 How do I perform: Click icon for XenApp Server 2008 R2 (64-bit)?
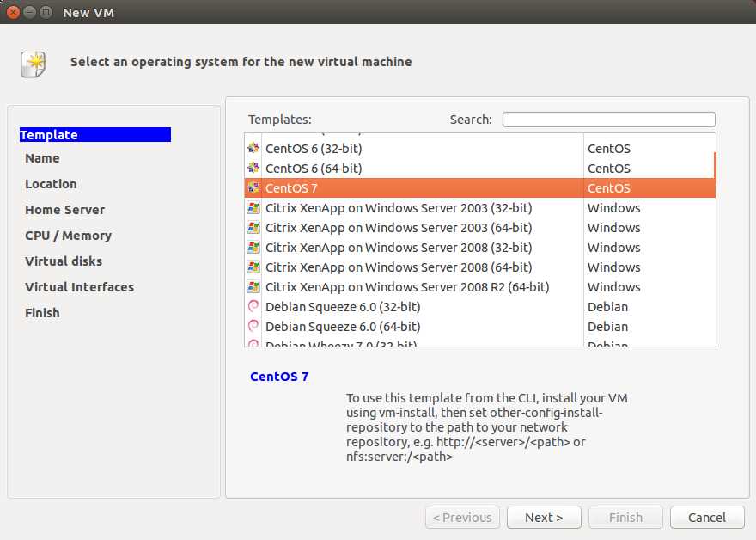click(253, 286)
